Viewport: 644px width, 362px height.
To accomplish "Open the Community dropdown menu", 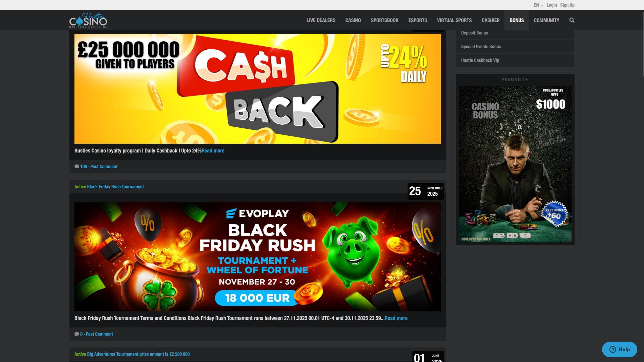I will tap(546, 20).
